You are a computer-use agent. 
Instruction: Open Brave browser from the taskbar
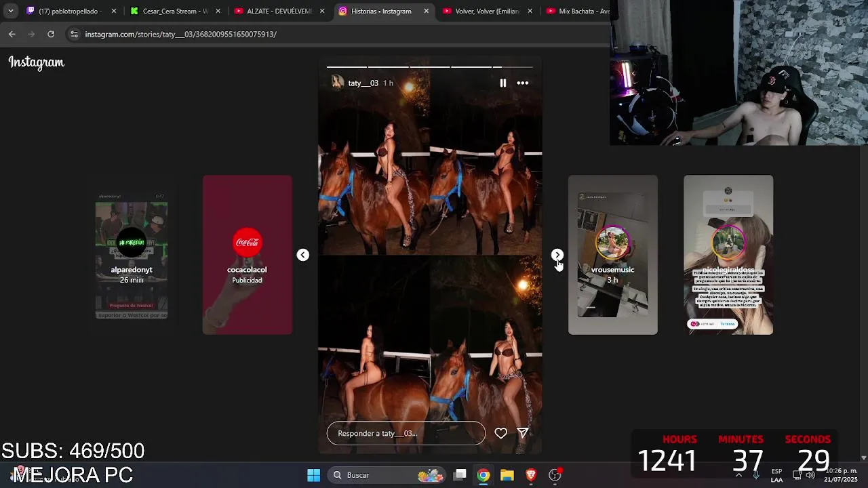click(531, 475)
